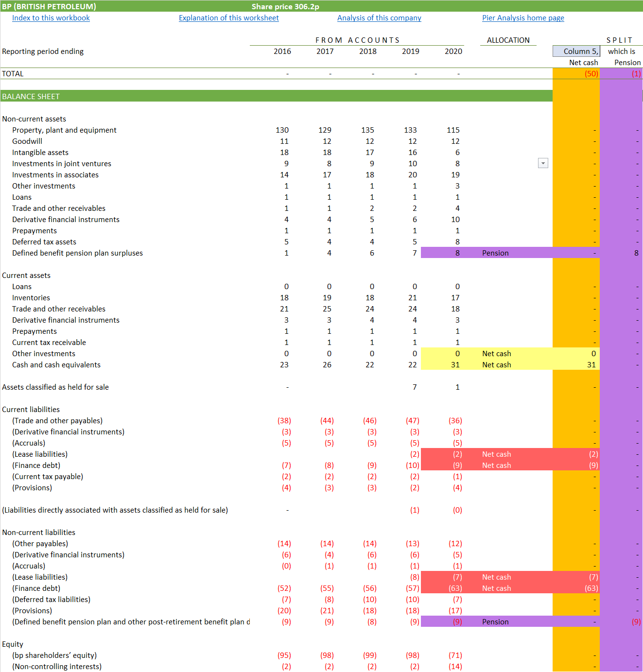Click the TOTAL Net cash value (50)
This screenshot has width=643, height=672.
click(x=591, y=74)
